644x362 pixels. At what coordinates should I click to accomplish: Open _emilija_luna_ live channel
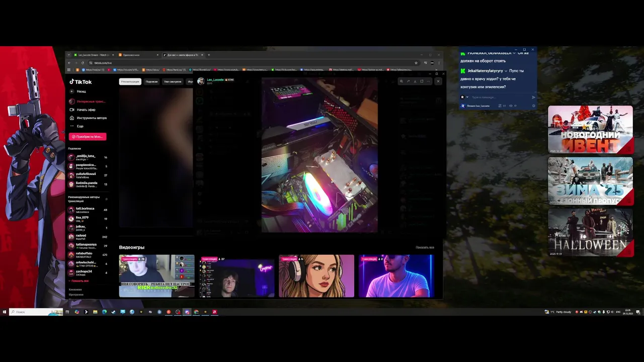tap(88, 157)
